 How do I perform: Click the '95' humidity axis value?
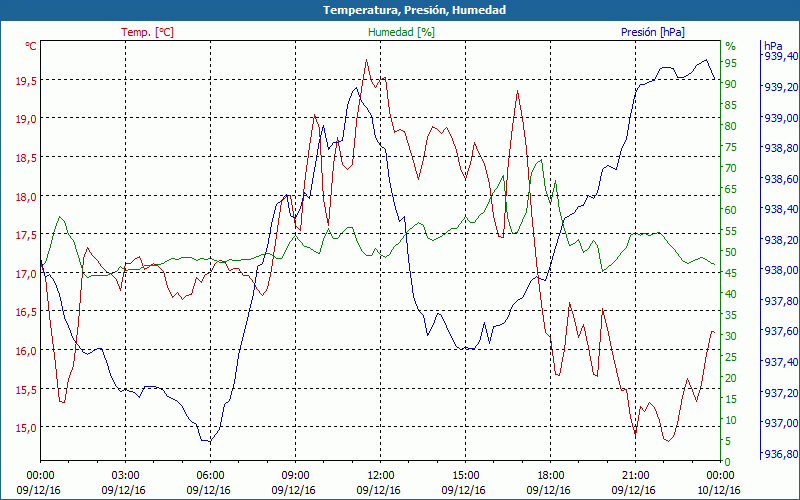click(731, 63)
